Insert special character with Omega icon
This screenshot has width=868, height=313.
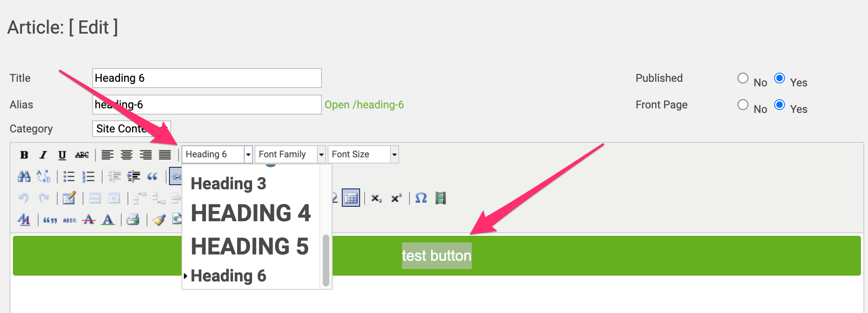pyautogui.click(x=421, y=198)
